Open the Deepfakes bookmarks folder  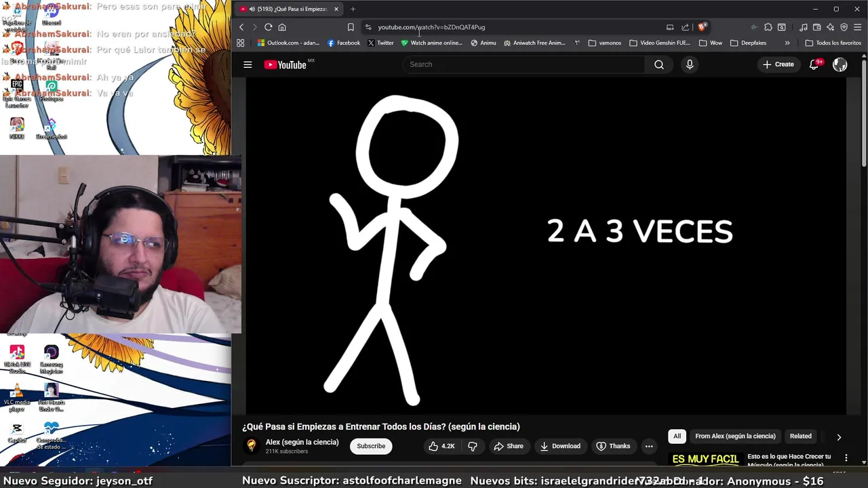point(748,43)
